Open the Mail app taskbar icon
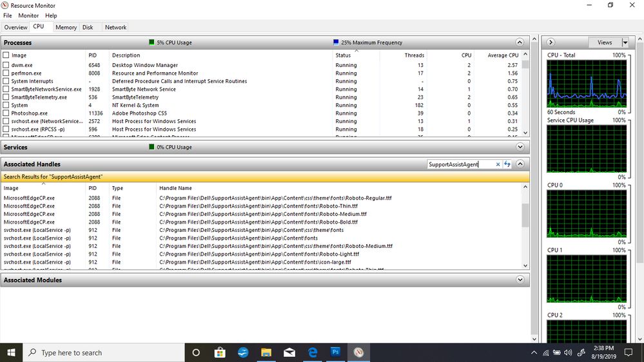Image resolution: width=644 pixels, height=362 pixels. (289, 352)
